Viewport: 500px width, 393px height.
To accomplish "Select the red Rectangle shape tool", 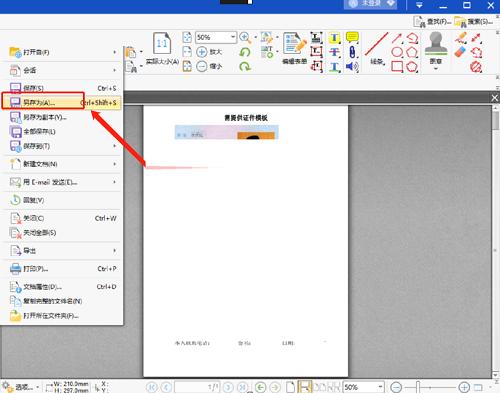I will pos(397,67).
